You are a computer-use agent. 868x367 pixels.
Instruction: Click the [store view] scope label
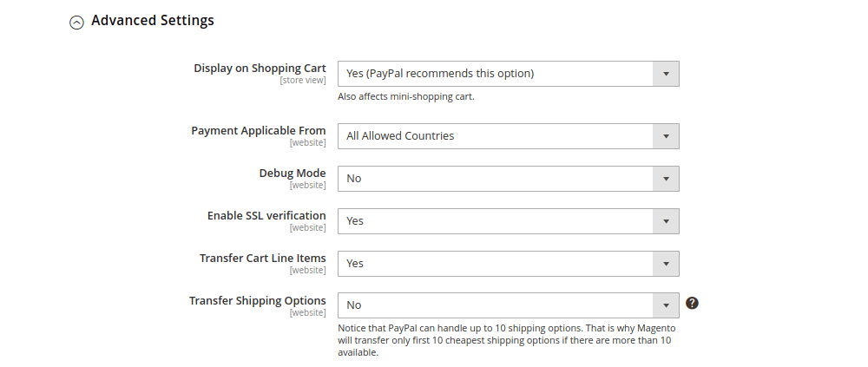303,81
